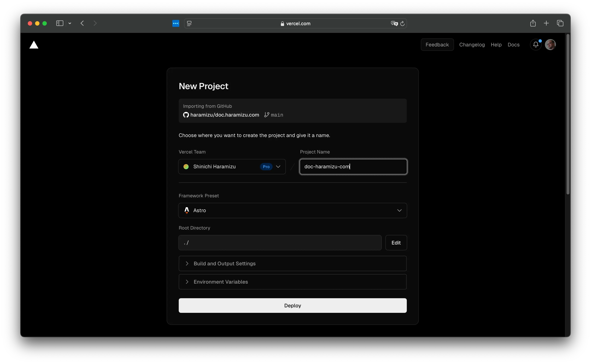Screen dimensions: 591x364
Task: Show the tab overview icon
Action: click(x=560, y=23)
